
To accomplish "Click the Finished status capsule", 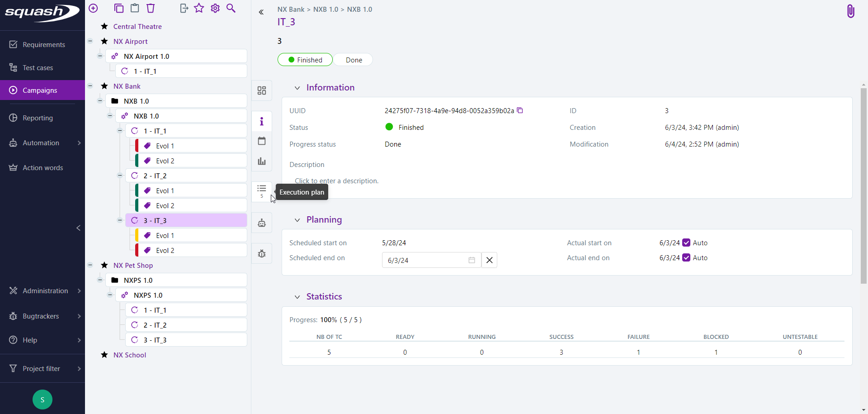I will click(305, 60).
